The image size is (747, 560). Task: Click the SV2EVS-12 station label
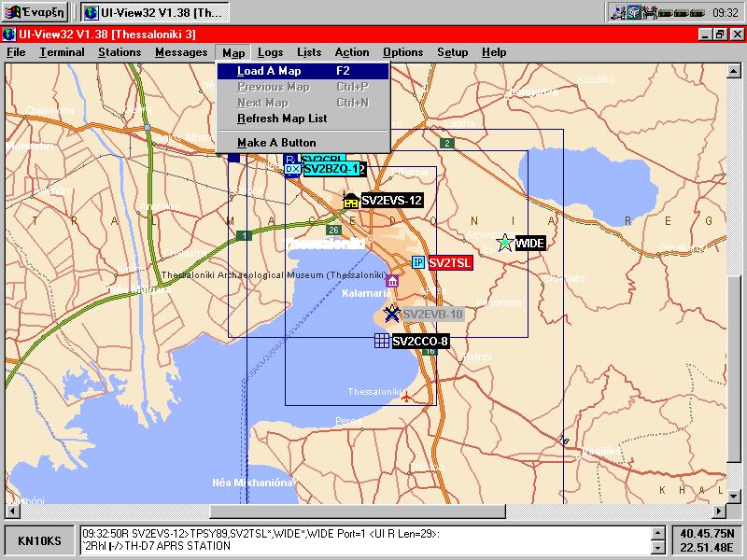coord(391,201)
